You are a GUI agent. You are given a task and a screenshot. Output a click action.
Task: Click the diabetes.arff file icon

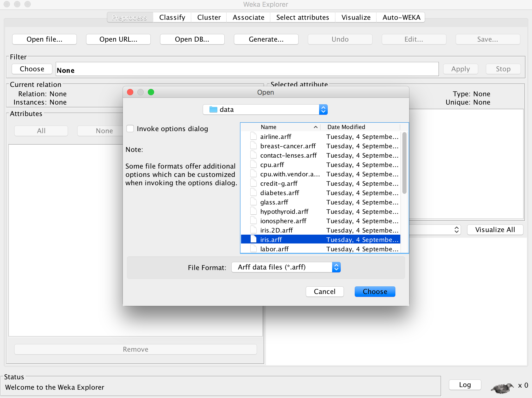coord(253,192)
